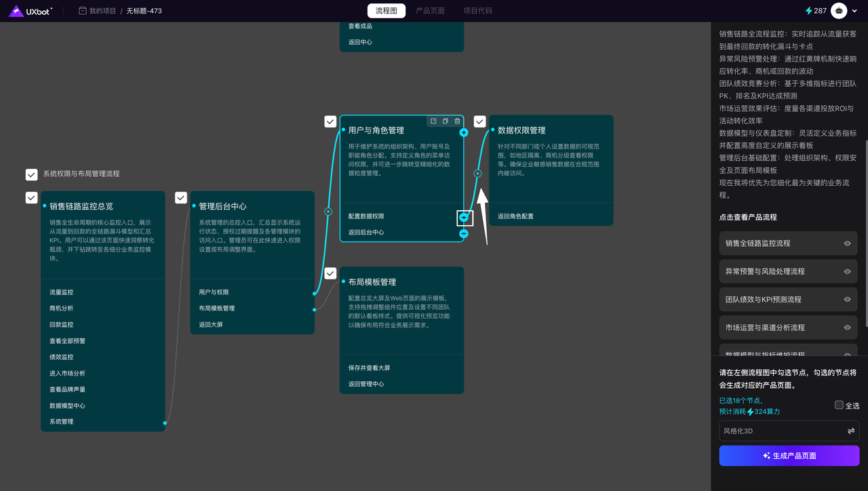The height and width of the screenshot is (491, 868).
Task: Click the plus button on 用户与角色管理 node
Action: tap(464, 133)
